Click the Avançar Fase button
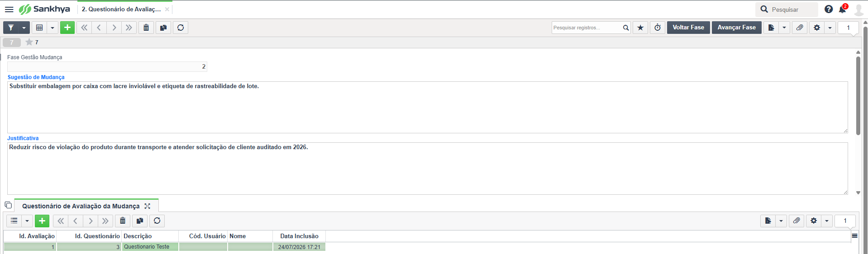Viewport: 868px width, 254px height. point(737,28)
